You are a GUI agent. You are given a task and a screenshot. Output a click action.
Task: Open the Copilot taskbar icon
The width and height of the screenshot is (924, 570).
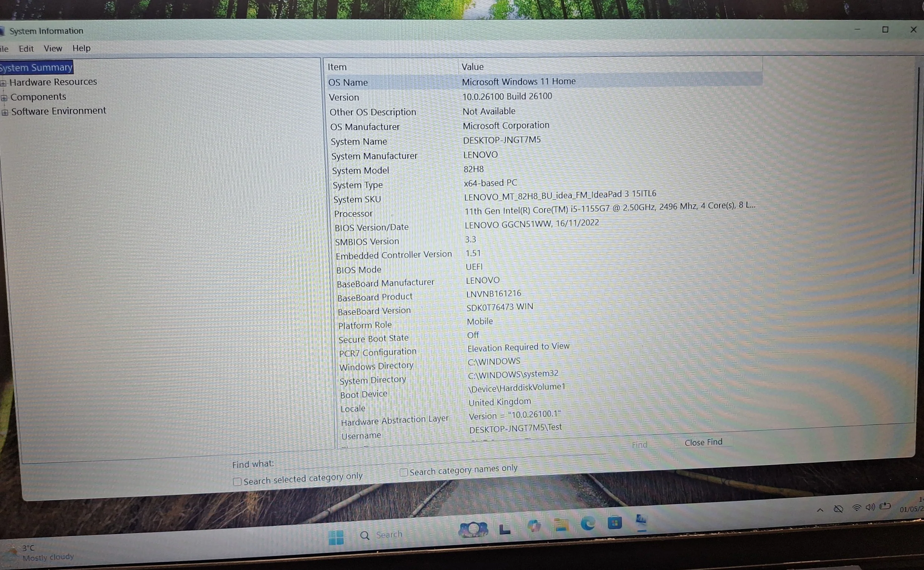(x=534, y=526)
